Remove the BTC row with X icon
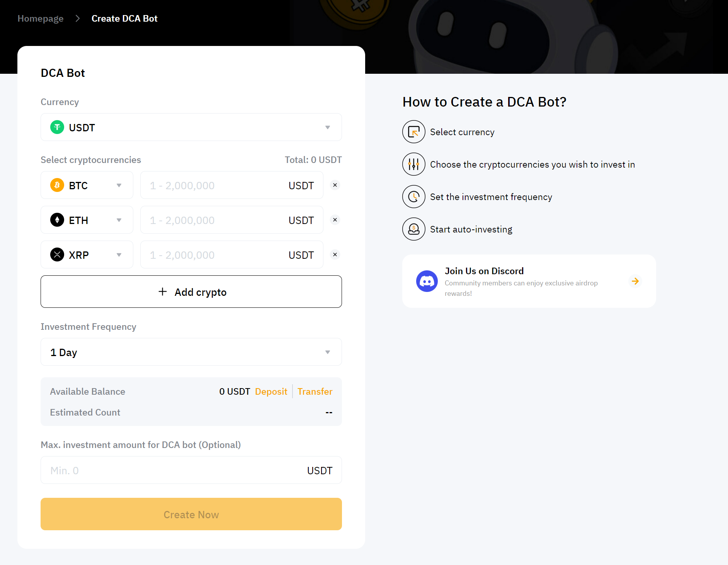The height and width of the screenshot is (565, 728). [x=335, y=185]
